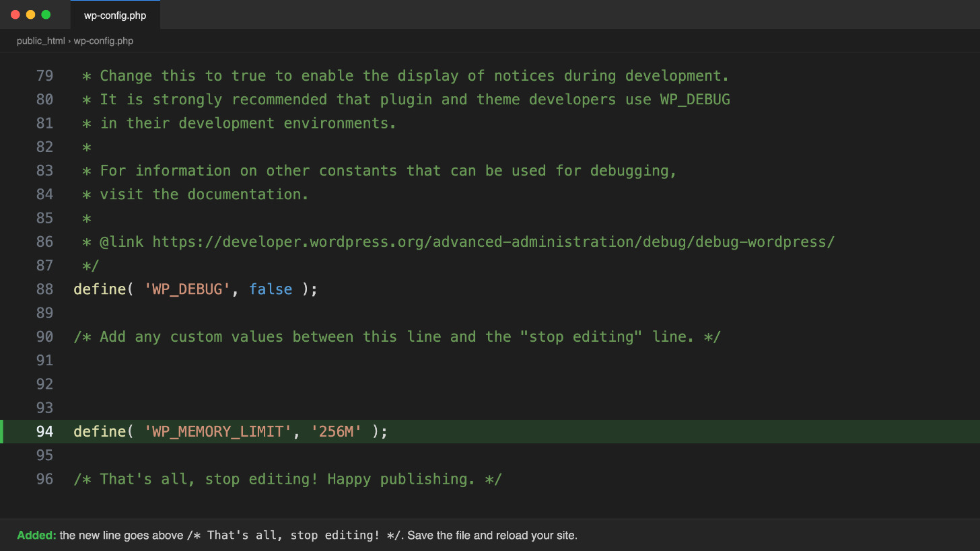Click empty line 92 in the editor gutter

click(x=44, y=384)
